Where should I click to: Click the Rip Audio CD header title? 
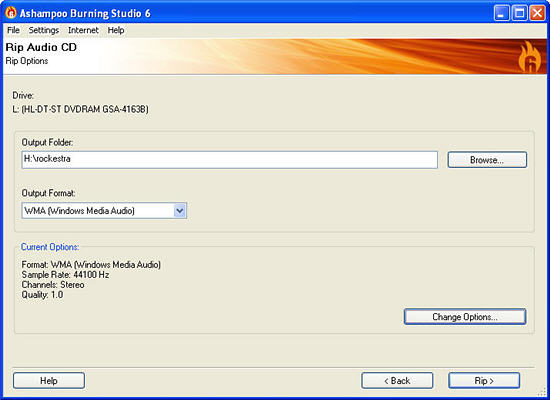tap(41, 47)
